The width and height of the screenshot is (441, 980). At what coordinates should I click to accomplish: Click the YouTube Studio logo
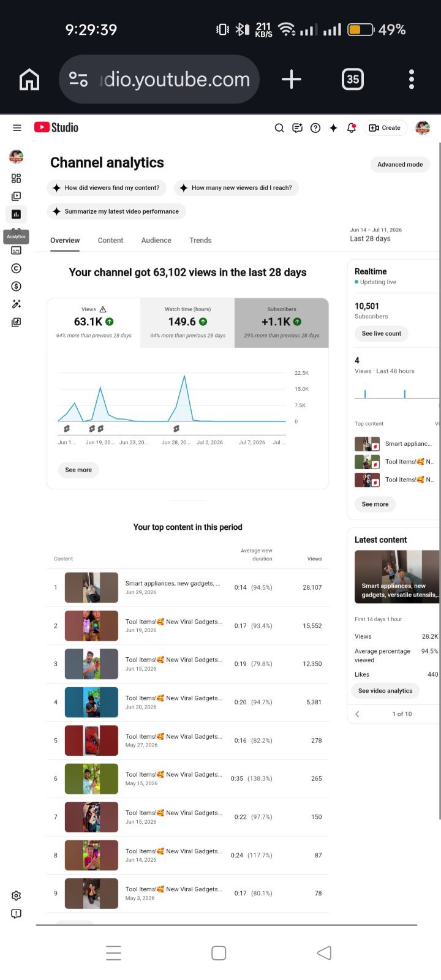coord(56,127)
